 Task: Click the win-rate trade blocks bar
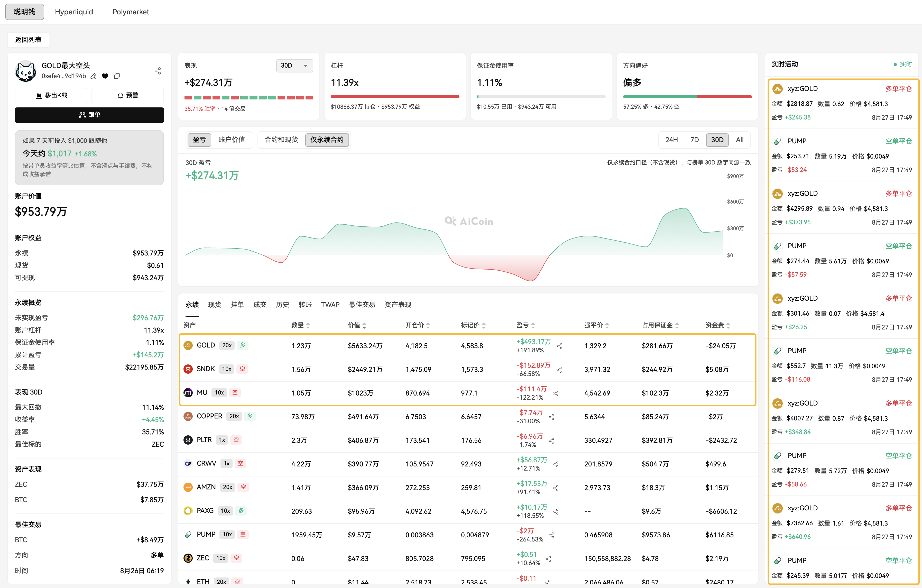249,98
